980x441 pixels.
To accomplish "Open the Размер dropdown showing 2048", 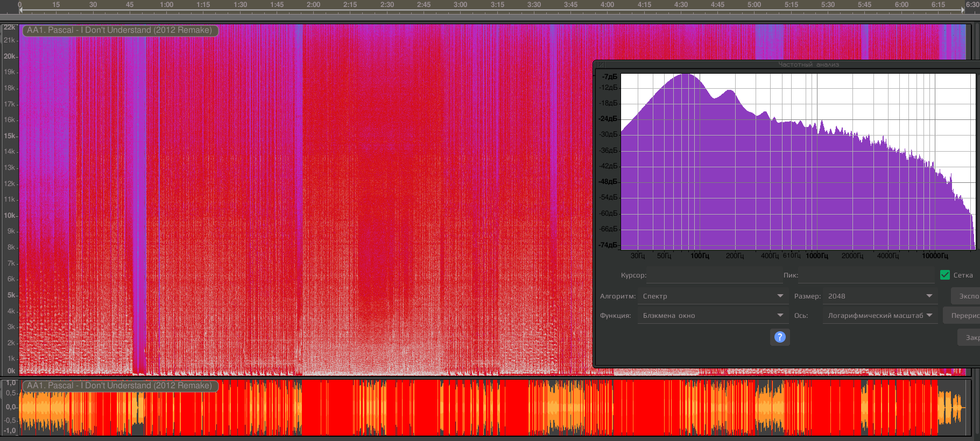I will [880, 296].
